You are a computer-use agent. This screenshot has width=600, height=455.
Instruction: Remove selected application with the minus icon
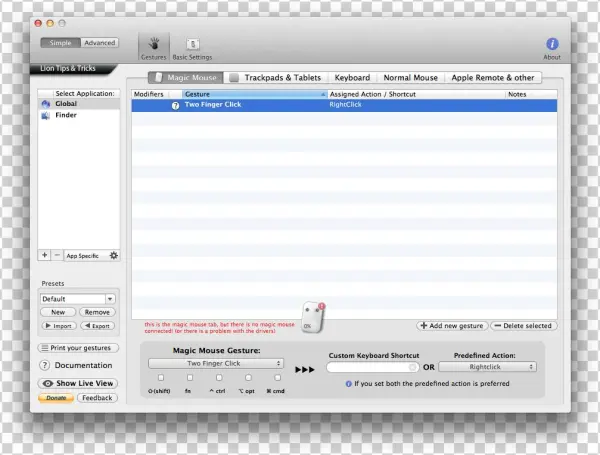57,256
